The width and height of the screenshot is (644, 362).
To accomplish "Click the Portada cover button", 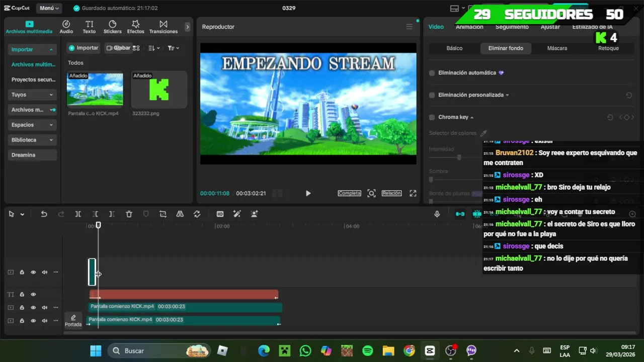I will point(73,320).
